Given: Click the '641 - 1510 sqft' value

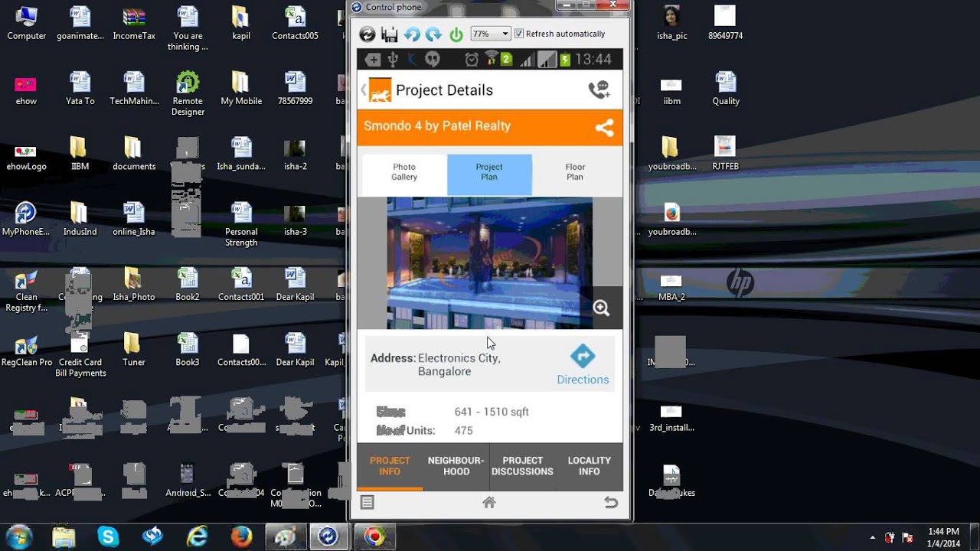Looking at the screenshot, I should point(492,412).
